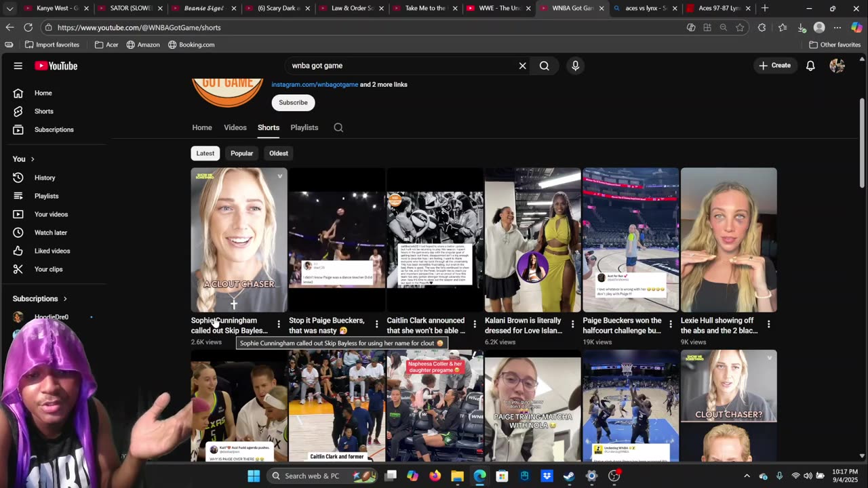Select the Latest sort chip

[205, 153]
